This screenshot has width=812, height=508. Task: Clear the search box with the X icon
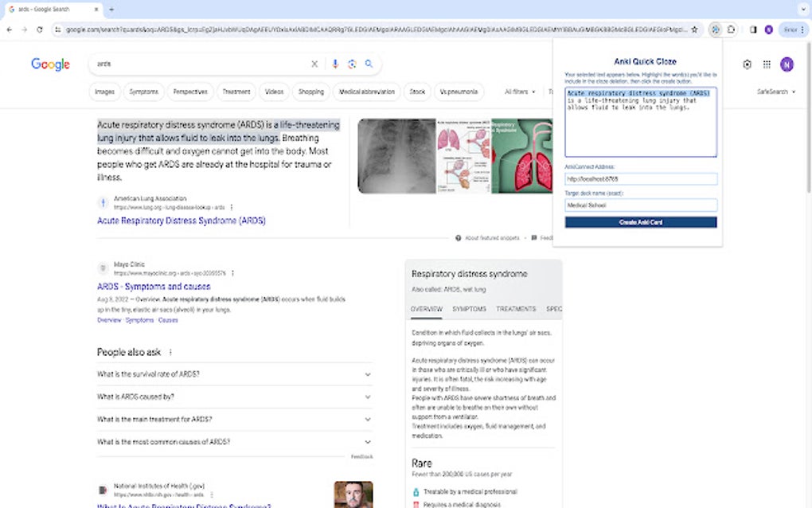point(314,64)
